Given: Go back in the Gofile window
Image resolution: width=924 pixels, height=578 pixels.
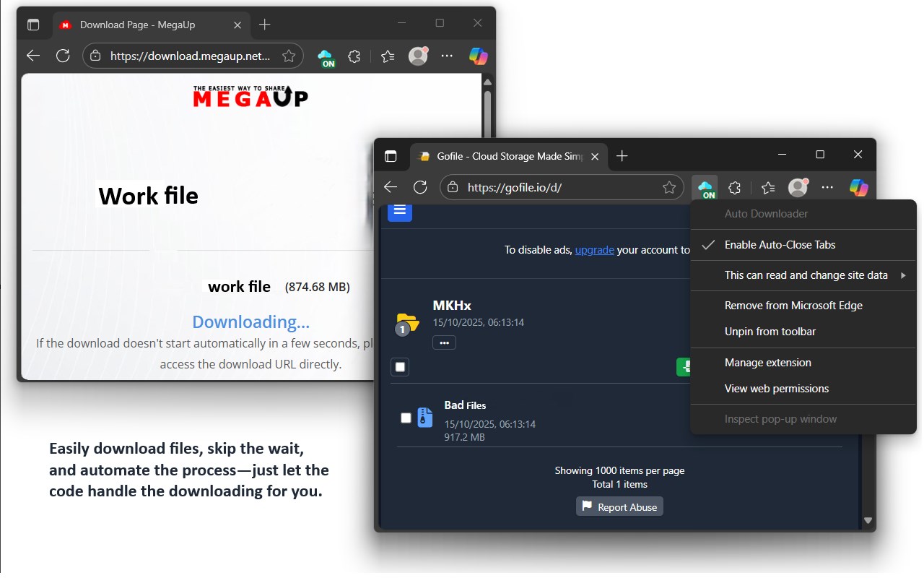Looking at the screenshot, I should click(391, 187).
